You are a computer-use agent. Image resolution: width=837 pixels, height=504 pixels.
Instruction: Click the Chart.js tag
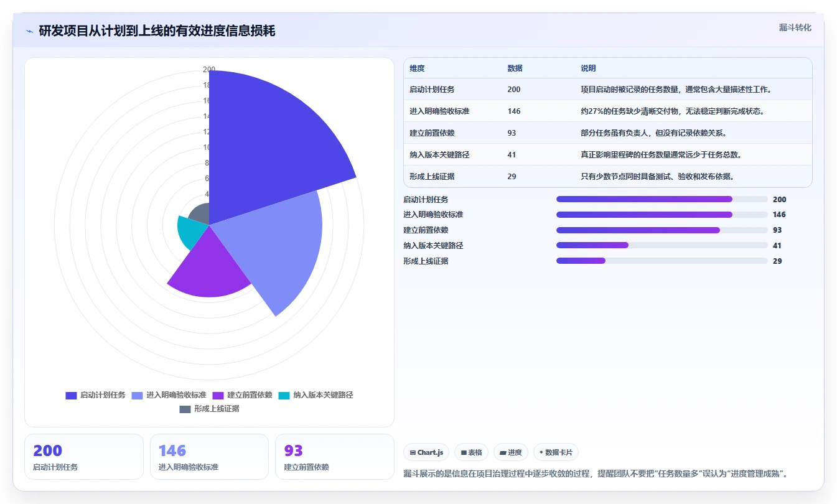(x=426, y=452)
